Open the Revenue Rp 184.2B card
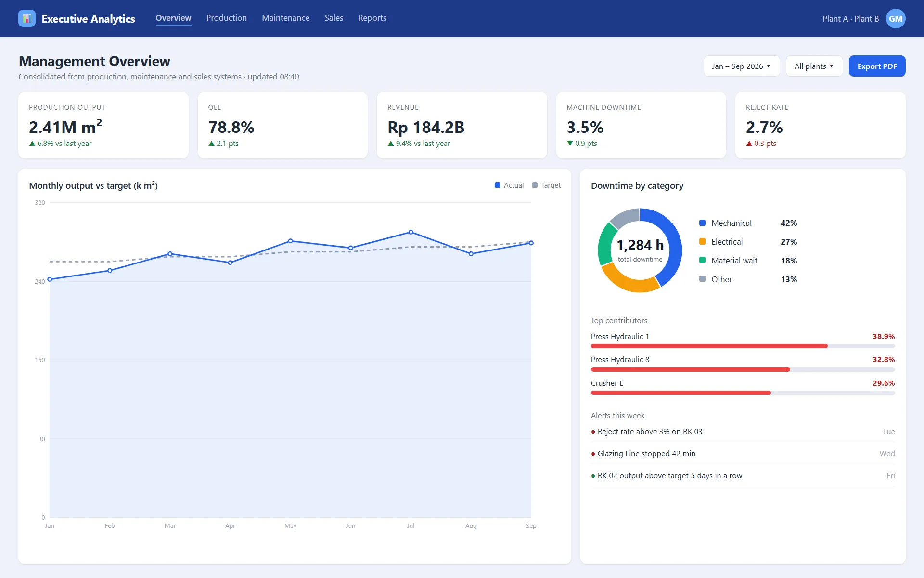The height and width of the screenshot is (578, 924). pyautogui.click(x=462, y=125)
